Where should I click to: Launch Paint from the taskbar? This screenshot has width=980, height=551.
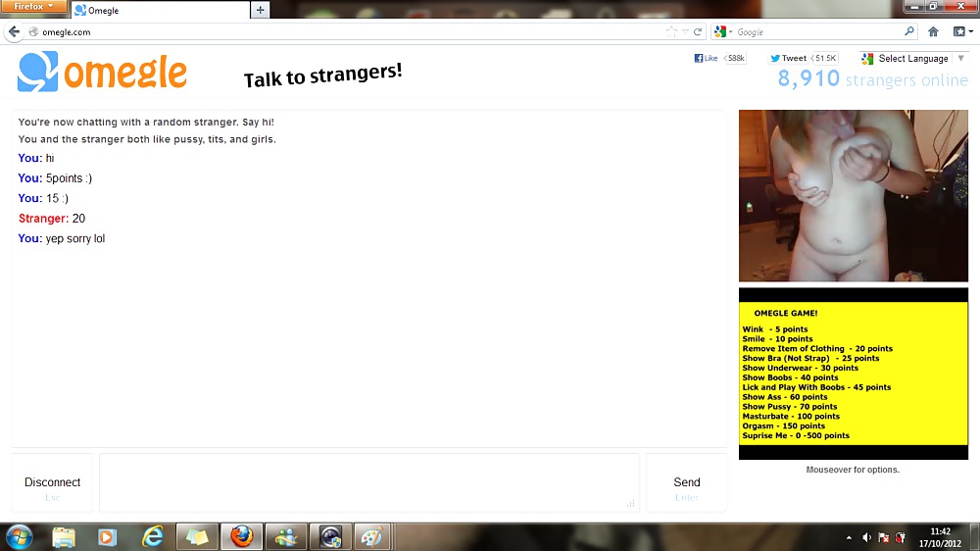[371, 536]
